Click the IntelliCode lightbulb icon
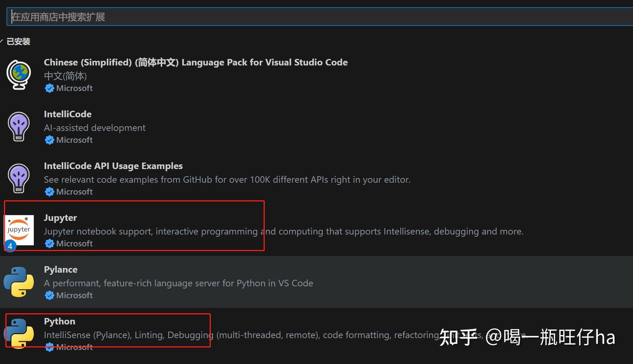The height and width of the screenshot is (364, 633). tap(19, 127)
